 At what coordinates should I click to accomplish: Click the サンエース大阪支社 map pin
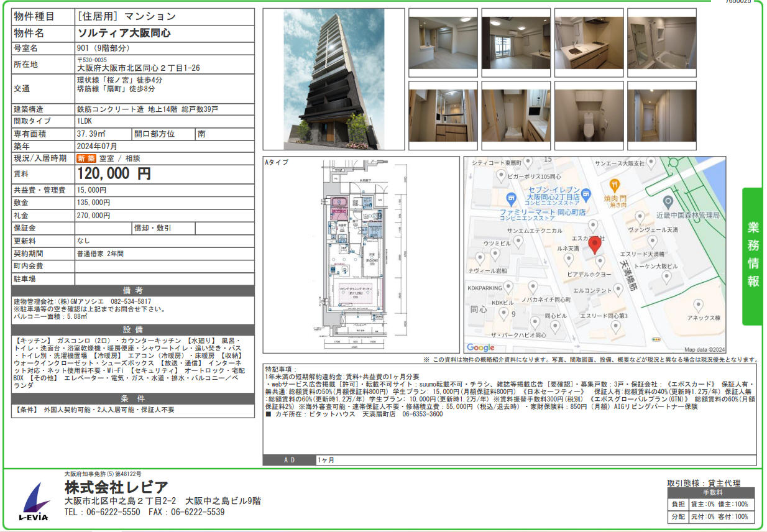(651, 162)
